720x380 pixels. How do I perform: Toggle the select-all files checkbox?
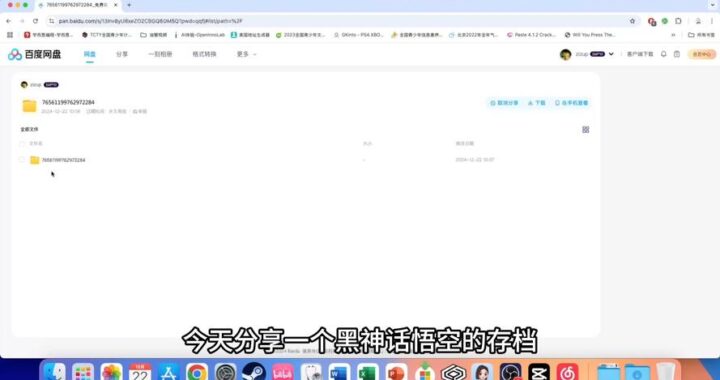[x=22, y=144]
